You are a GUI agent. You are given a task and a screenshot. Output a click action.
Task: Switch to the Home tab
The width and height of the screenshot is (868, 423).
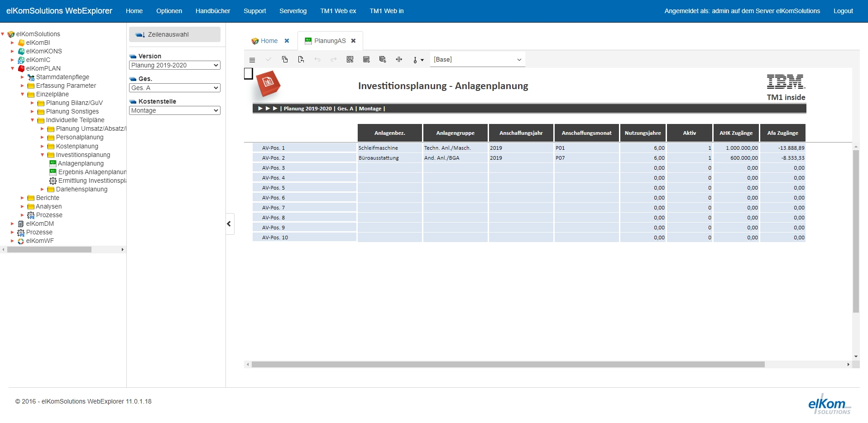coord(269,41)
